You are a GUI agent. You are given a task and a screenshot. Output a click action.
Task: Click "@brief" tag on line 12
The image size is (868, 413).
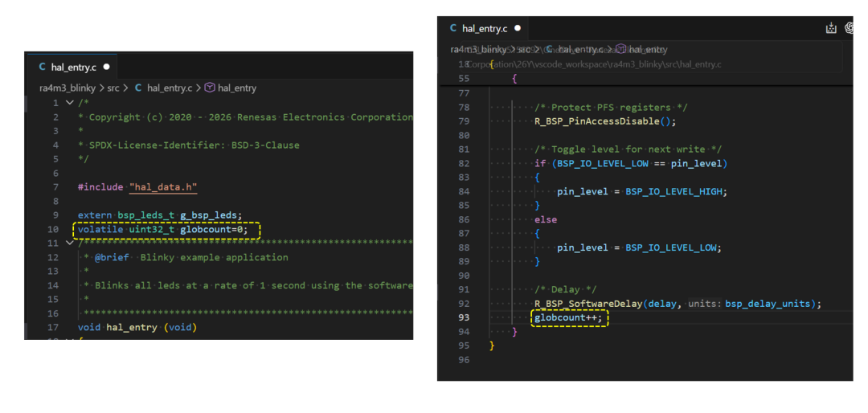111,257
